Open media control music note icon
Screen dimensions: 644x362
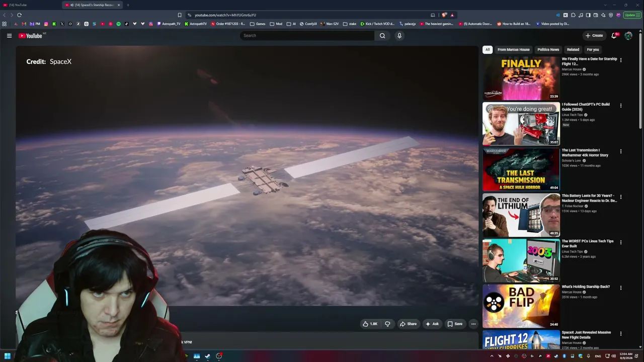(x=581, y=15)
